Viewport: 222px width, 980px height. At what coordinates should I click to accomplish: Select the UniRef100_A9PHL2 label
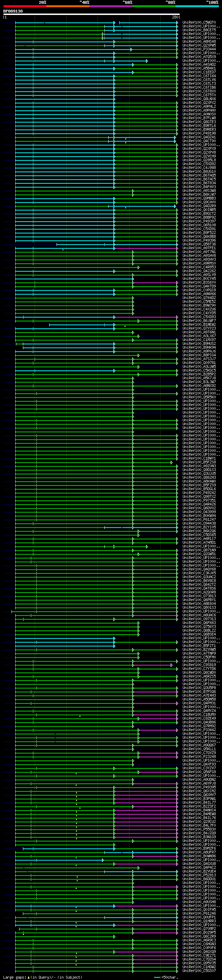199,106
